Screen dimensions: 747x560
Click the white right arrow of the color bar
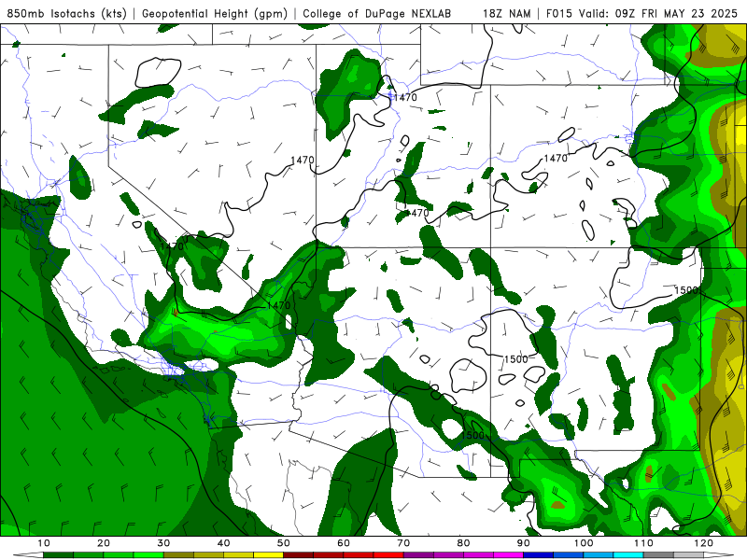[718, 555]
